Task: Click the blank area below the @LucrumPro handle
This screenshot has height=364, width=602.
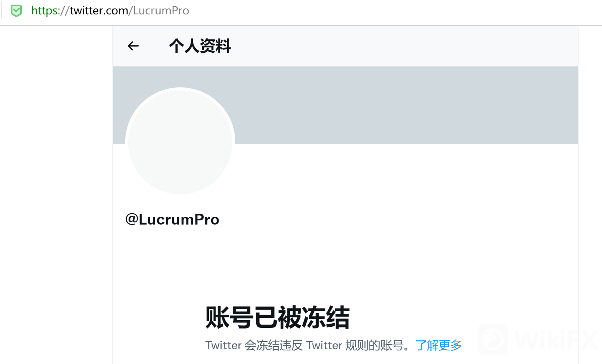Action: click(x=345, y=264)
